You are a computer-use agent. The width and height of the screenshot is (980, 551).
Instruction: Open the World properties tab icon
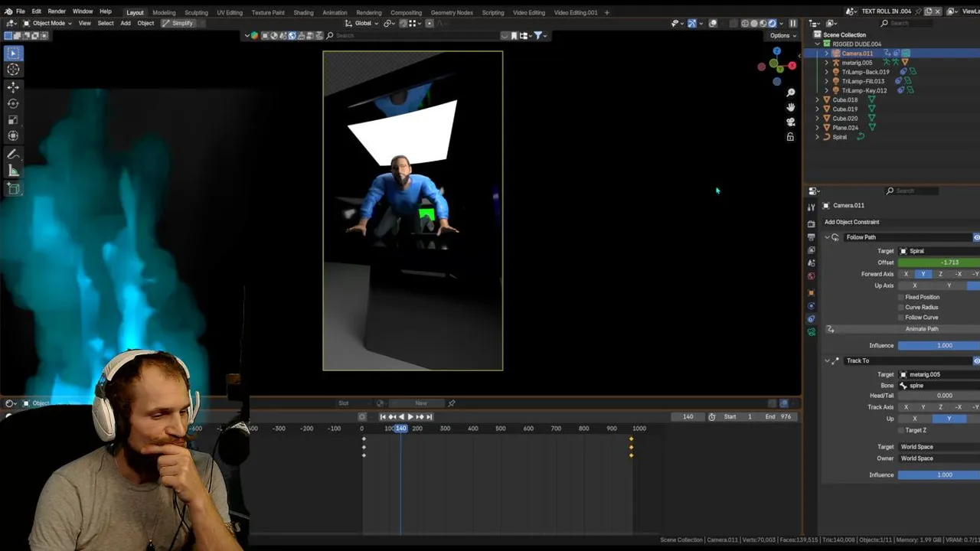point(811,275)
